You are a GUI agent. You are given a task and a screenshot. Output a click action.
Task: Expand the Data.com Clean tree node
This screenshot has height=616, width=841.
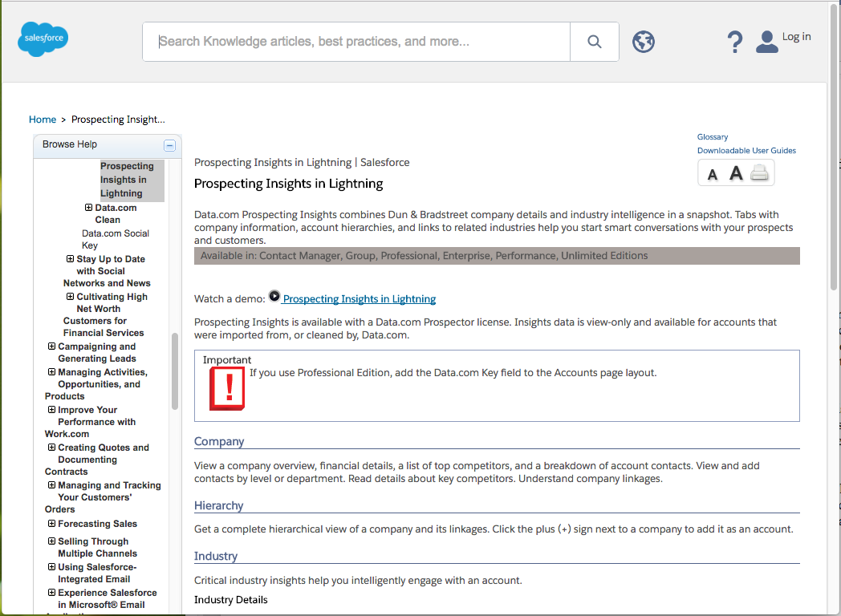pyautogui.click(x=88, y=207)
